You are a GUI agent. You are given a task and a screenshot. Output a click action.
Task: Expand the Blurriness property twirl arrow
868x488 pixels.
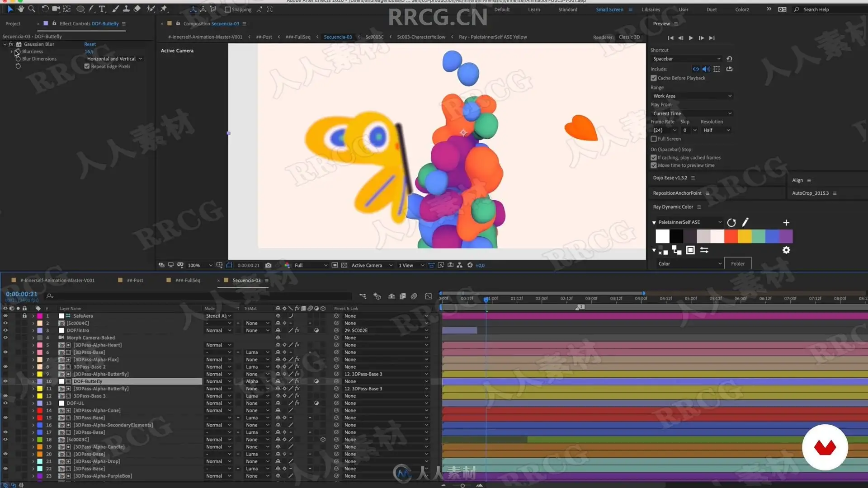coord(11,52)
